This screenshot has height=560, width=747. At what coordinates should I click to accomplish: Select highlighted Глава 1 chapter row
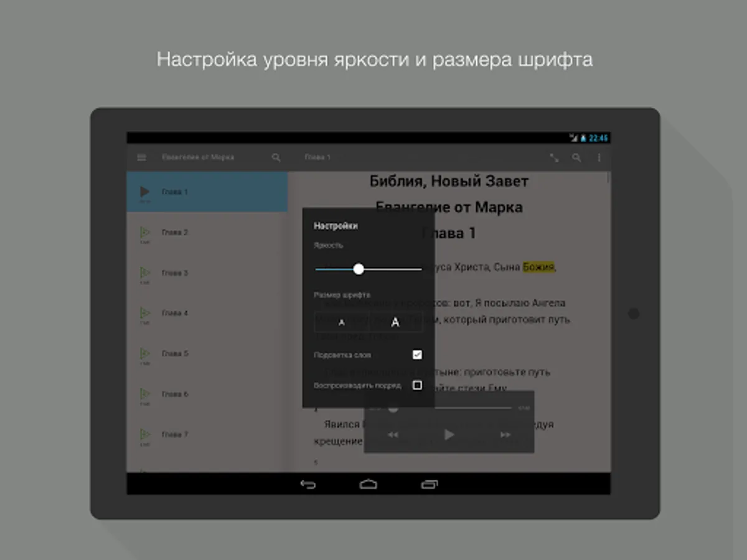207,192
